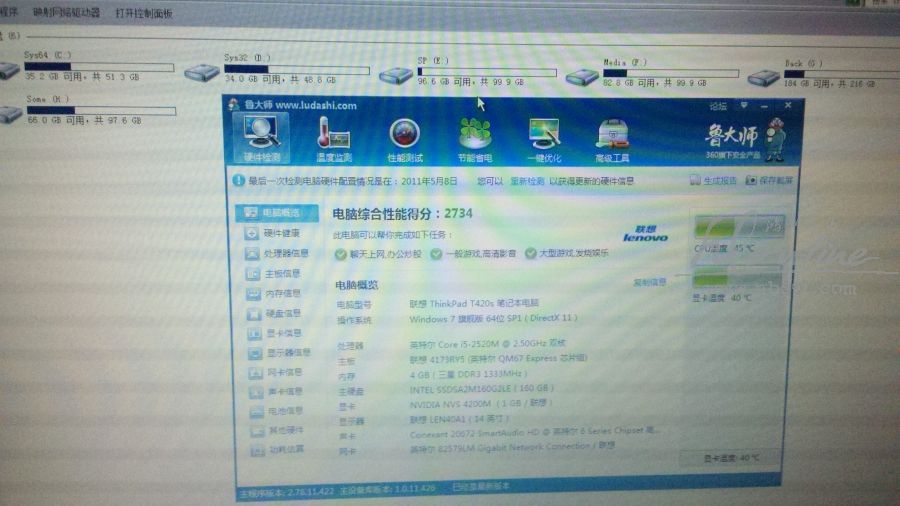Viewport: 900px width, 506px height.
Task: Select 网卡信息 in the sidebar
Action: click(277, 373)
